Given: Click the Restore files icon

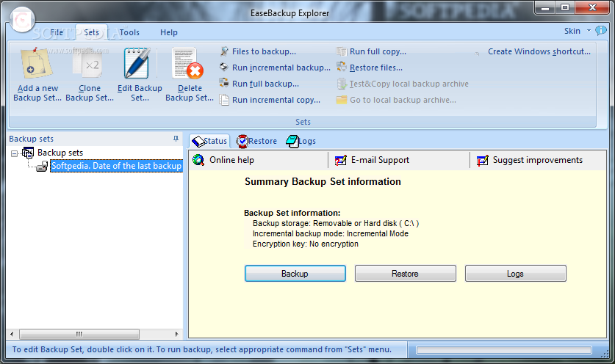Looking at the screenshot, I should (342, 67).
